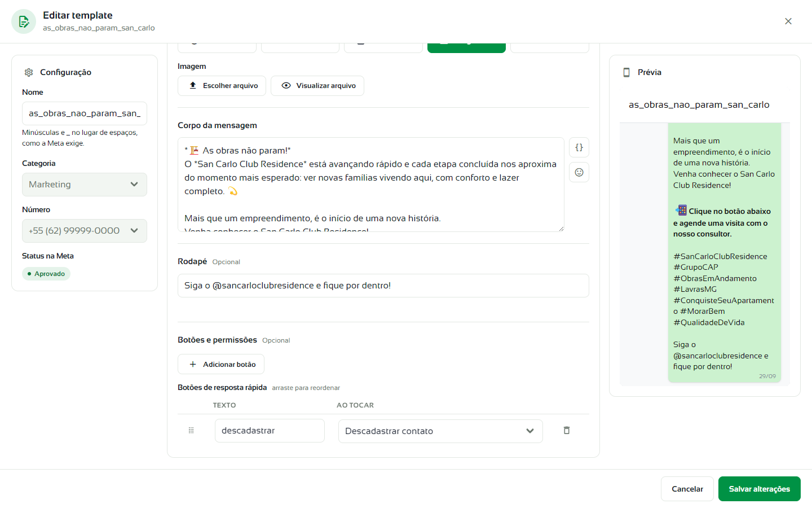Expand the Categoria Marketing dropdown
The height and width of the screenshot is (508, 812).
pos(85,185)
